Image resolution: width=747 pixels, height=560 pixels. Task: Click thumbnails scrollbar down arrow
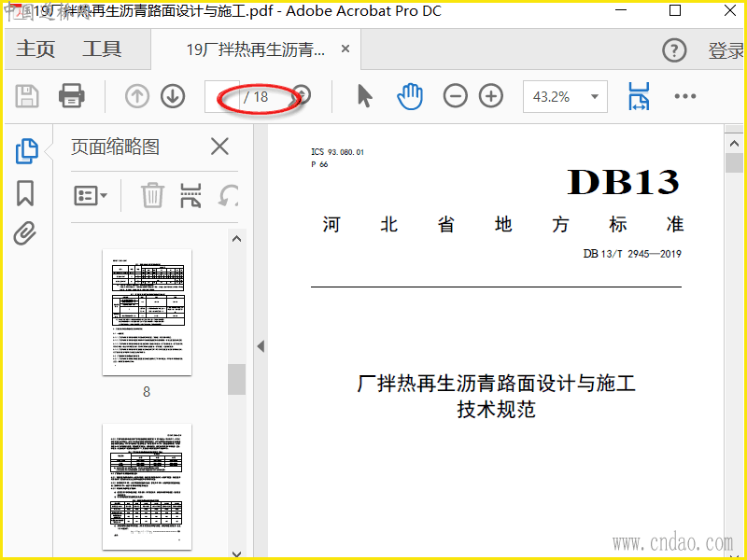[237, 553]
